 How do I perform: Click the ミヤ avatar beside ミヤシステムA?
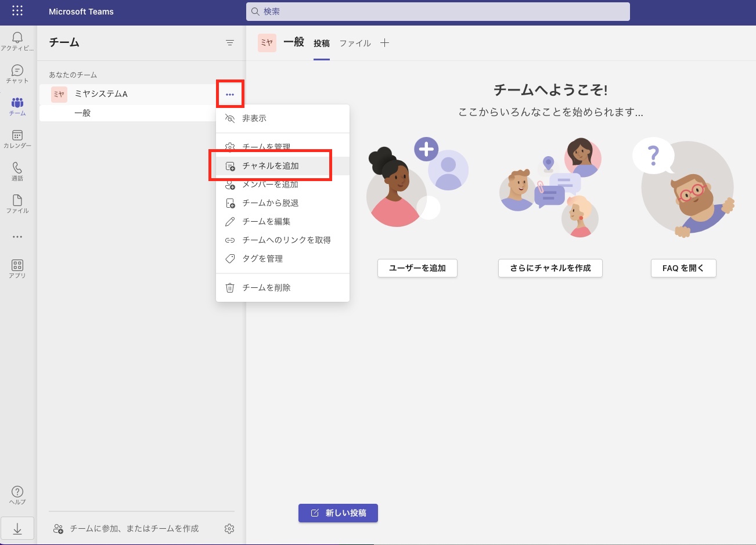(x=59, y=94)
